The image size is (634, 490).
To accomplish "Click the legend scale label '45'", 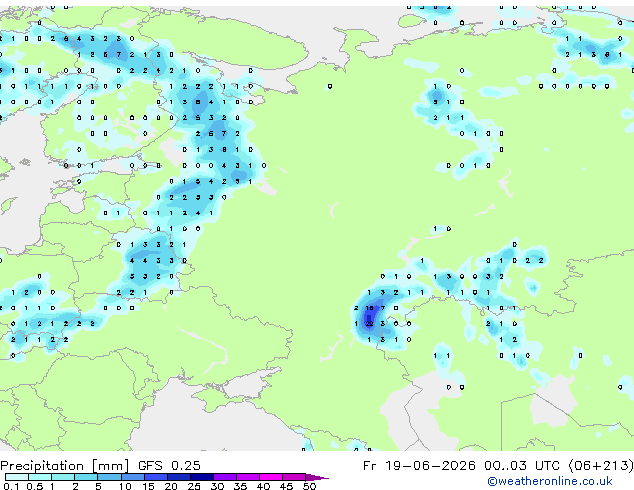I will [286, 486].
